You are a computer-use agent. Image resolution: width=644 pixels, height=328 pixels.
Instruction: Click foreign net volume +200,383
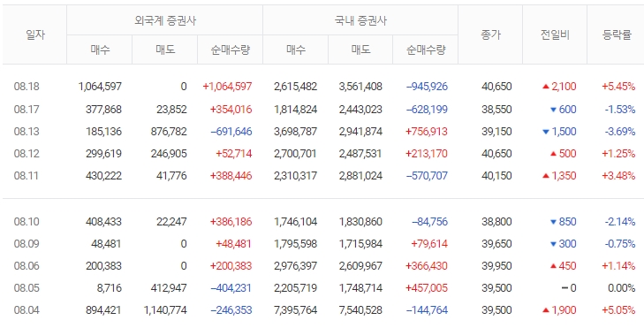(x=231, y=266)
